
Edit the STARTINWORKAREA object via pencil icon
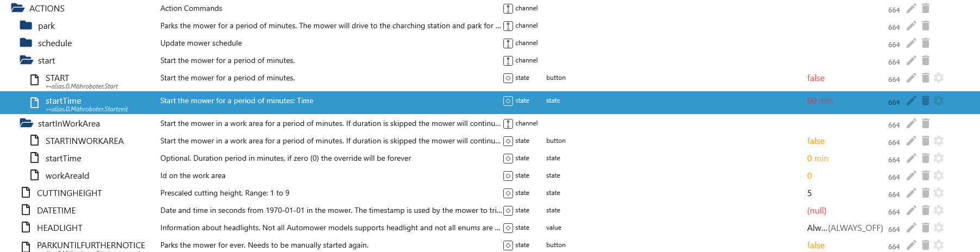coord(912,141)
